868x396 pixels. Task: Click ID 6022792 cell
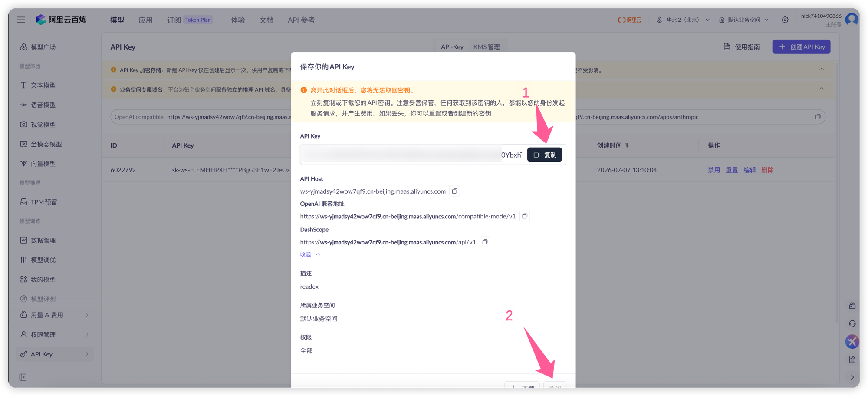click(123, 170)
